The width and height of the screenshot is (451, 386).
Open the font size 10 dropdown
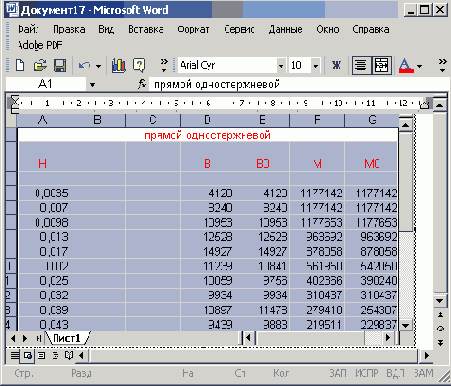[x=315, y=66]
